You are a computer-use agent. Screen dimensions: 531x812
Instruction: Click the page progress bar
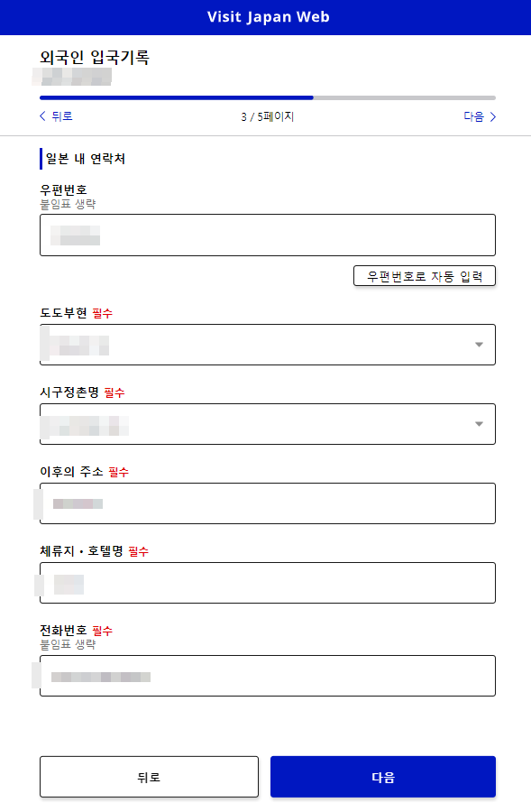(265, 97)
